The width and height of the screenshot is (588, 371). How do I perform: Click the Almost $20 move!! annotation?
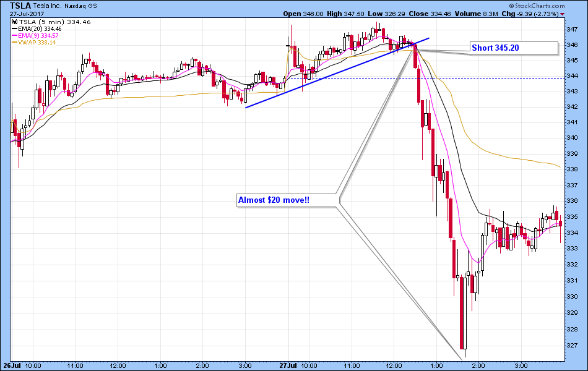287,200
